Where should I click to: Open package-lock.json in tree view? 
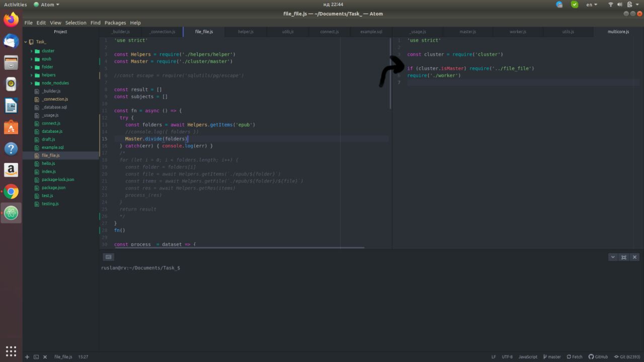tap(58, 179)
